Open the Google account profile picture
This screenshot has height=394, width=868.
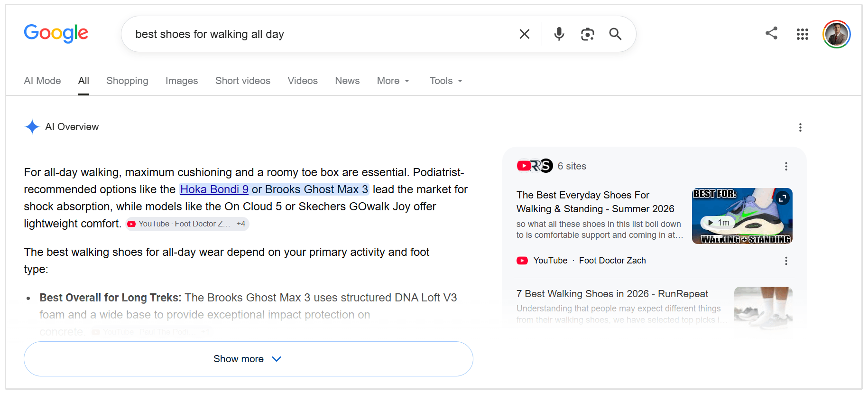click(x=837, y=34)
